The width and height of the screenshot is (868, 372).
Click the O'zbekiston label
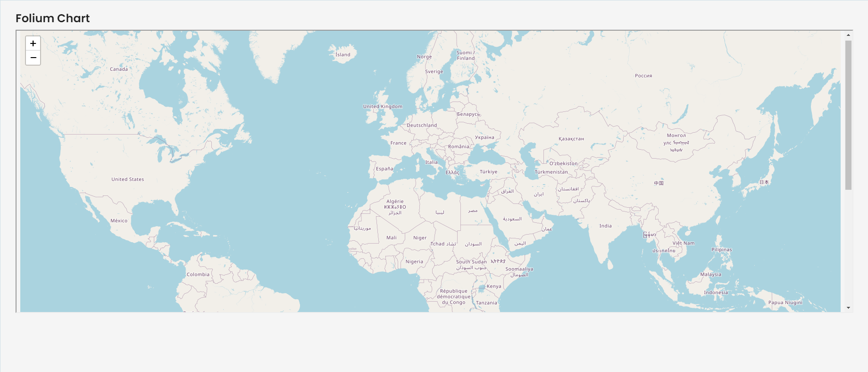(563, 164)
